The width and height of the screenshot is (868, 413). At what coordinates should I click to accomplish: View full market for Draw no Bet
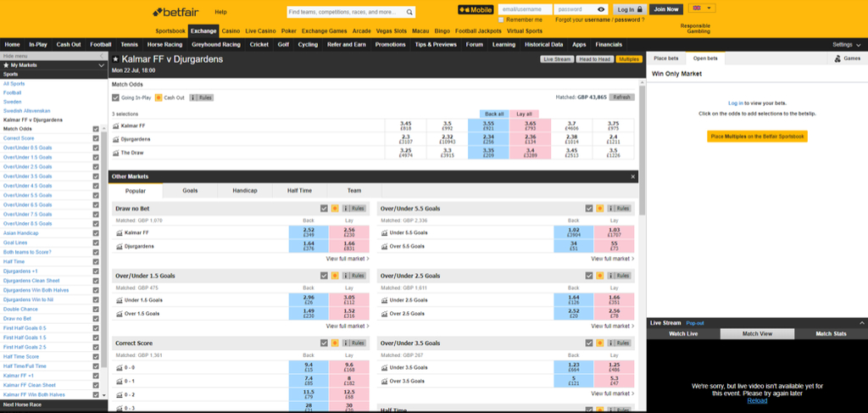[x=348, y=259]
